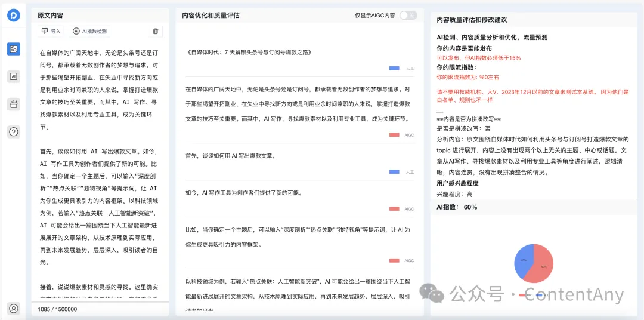The height and width of the screenshot is (320, 644).
Task: Delete original content with trash icon
Action: pos(155,32)
